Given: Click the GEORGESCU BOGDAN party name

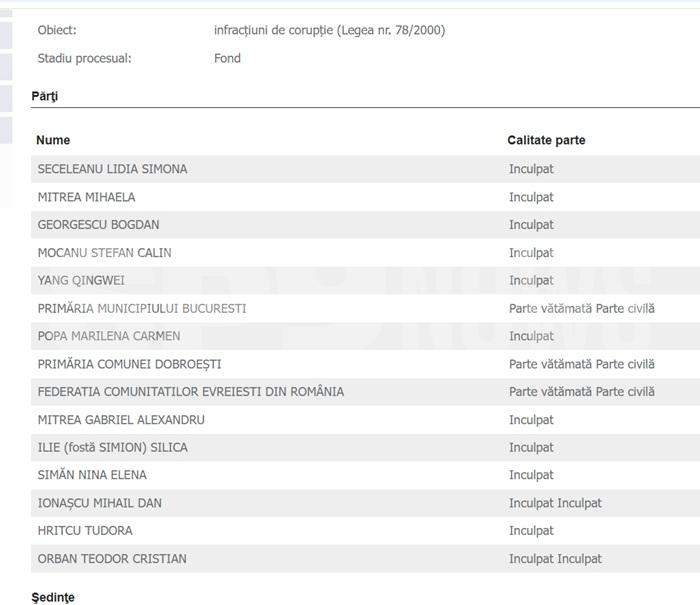Looking at the screenshot, I should pos(98,225).
